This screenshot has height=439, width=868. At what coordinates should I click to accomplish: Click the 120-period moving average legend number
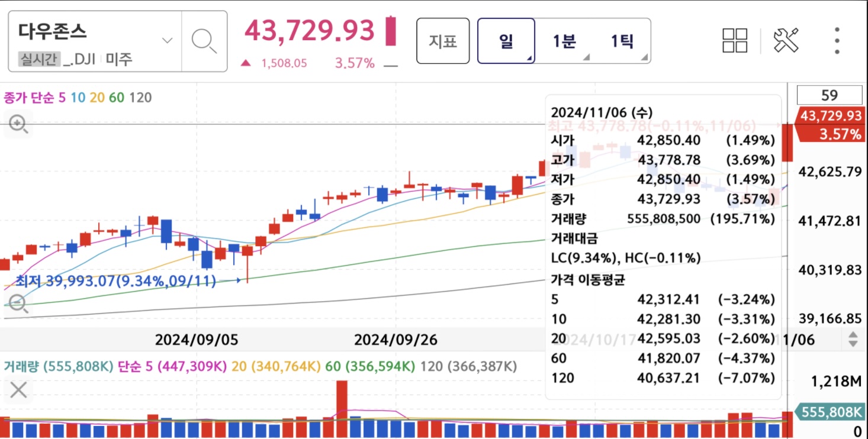(x=140, y=98)
